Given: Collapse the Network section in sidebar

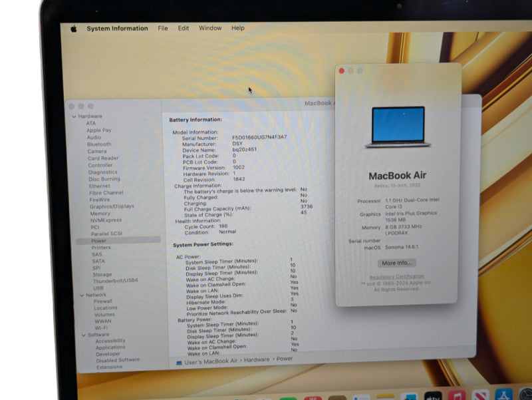Looking at the screenshot, I should tap(82, 296).
